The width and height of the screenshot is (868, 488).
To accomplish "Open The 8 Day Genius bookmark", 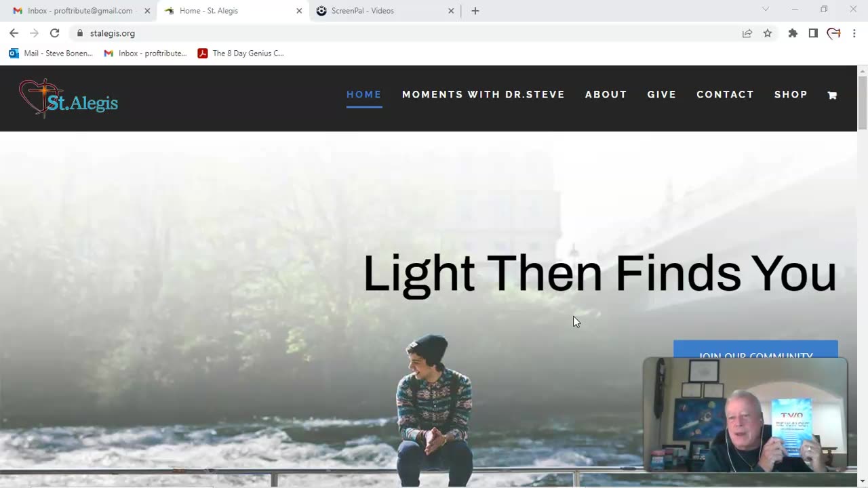I will 241,54.
